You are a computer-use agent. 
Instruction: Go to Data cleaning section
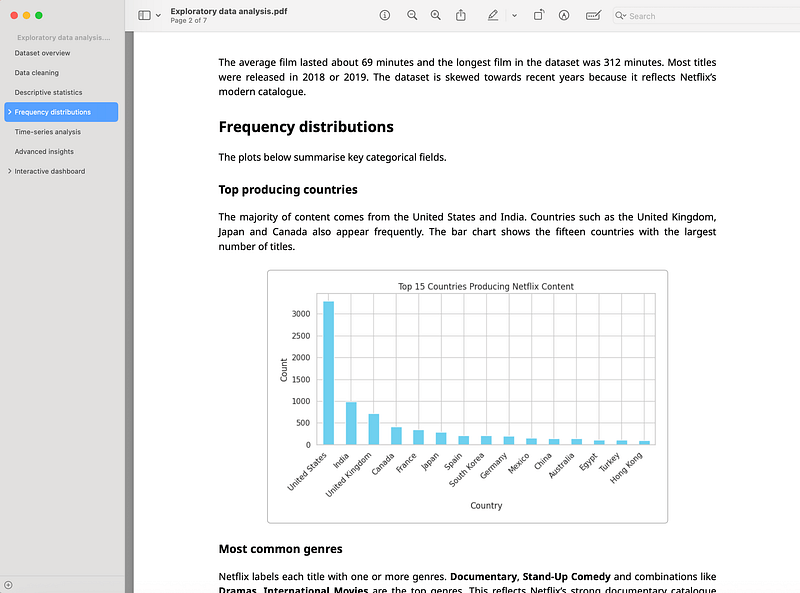point(37,72)
